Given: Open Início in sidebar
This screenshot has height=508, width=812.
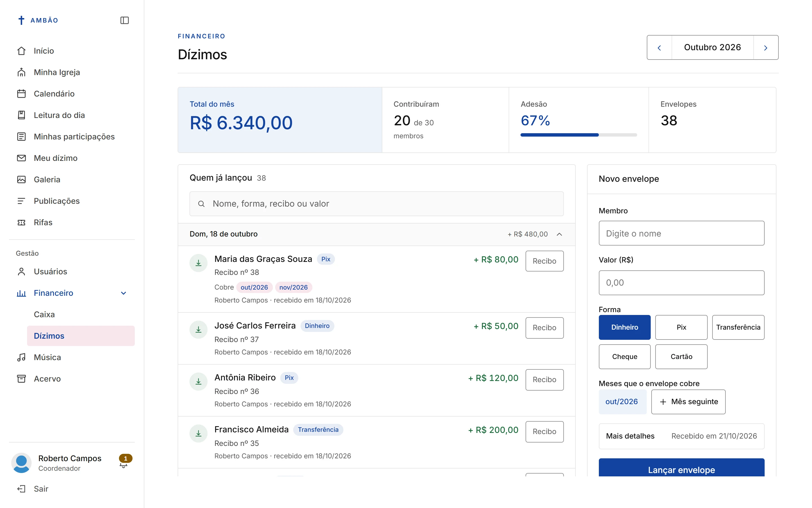Looking at the screenshot, I should (x=72, y=51).
